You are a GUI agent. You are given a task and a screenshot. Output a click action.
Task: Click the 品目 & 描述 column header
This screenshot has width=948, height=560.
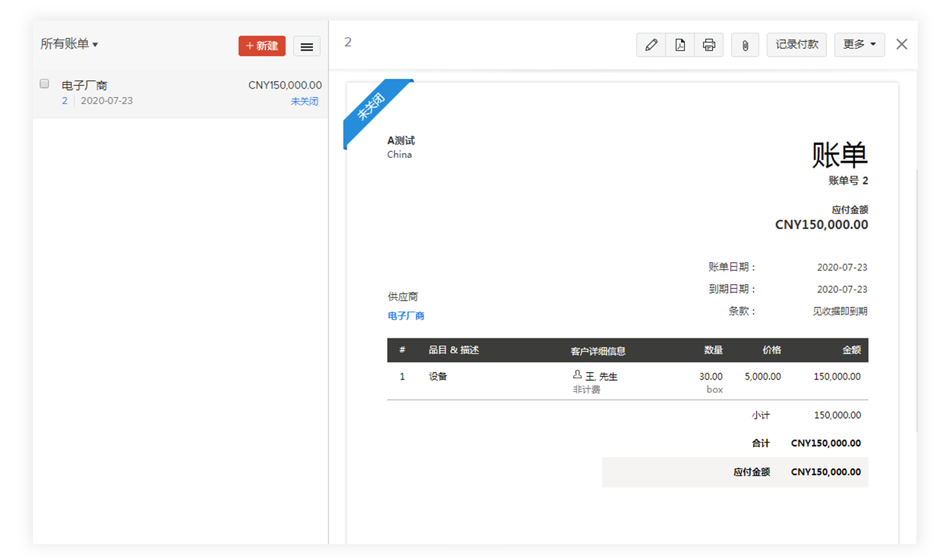tap(454, 350)
